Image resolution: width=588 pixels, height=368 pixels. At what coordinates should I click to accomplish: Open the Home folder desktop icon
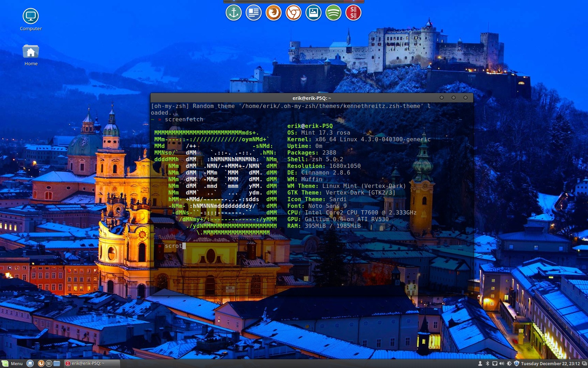point(31,55)
